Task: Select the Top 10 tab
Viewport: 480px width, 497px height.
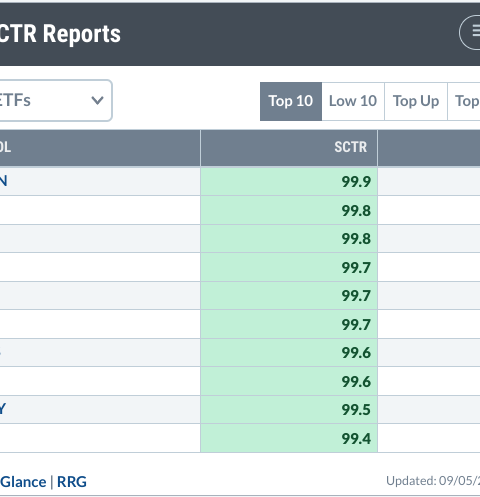Action: [291, 101]
